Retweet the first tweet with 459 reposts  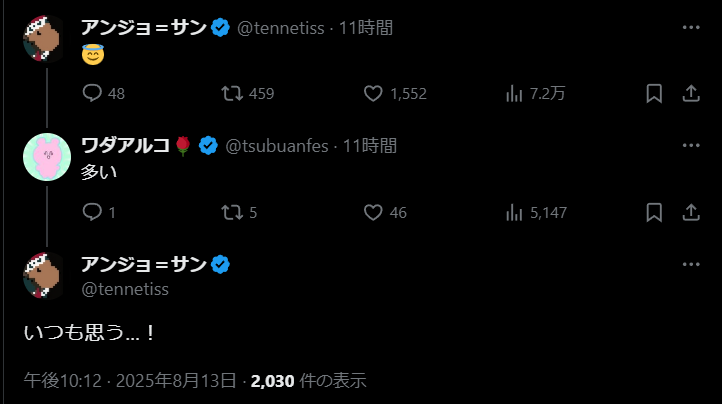click(x=232, y=93)
